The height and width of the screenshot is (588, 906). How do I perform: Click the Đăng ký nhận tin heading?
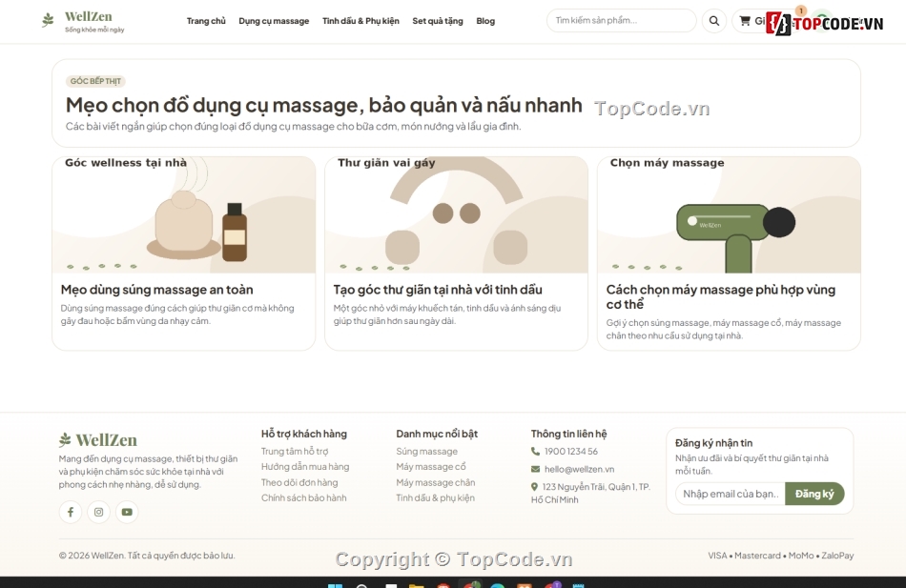(x=714, y=443)
